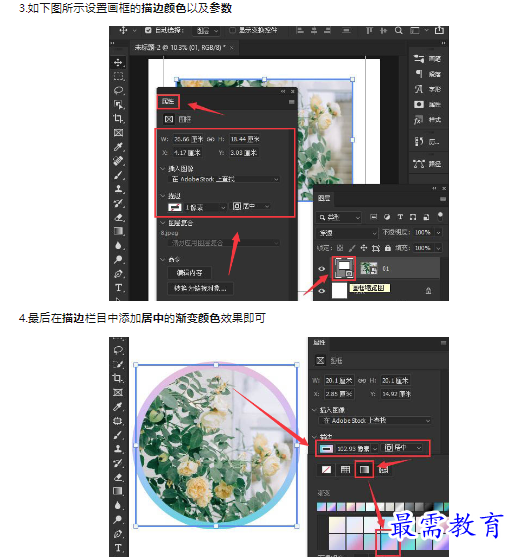Open the stroke alignment dropdown in step 3 panel
512x557 pixels.
coord(252,206)
